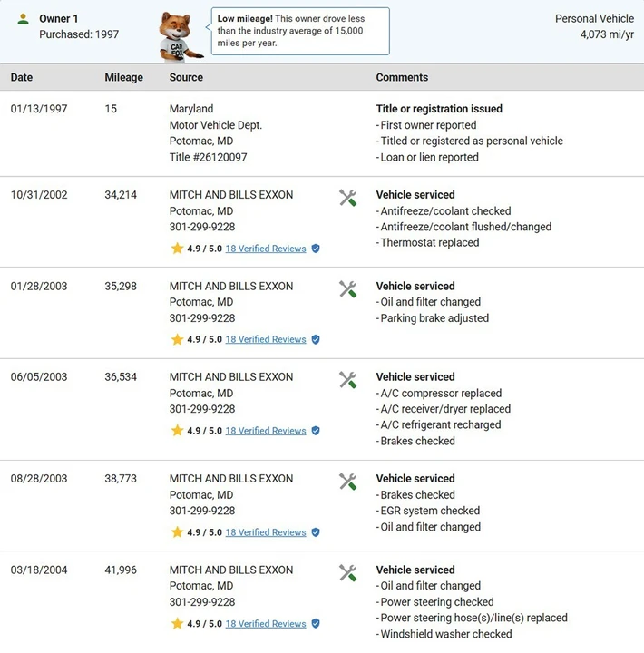Click Purchased: 1997 text
This screenshot has height=653, width=644.
click(x=79, y=34)
